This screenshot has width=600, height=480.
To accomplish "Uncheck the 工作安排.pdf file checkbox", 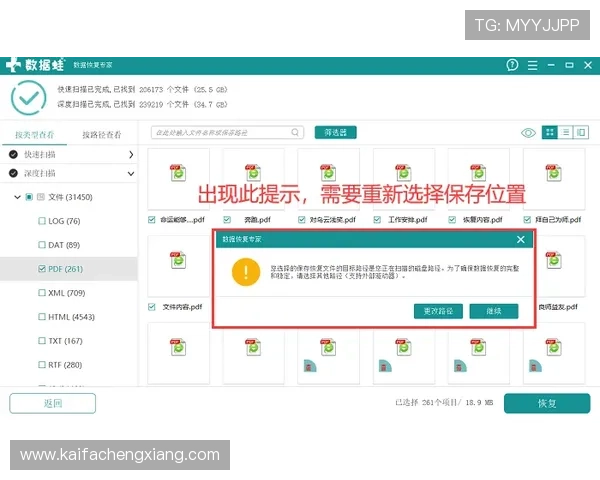I will tap(377, 220).
